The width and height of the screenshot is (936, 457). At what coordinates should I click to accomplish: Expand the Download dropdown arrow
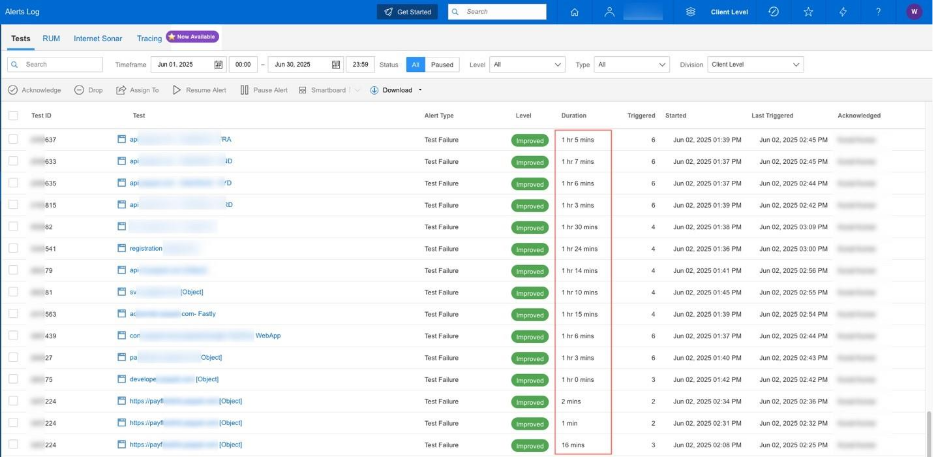pos(420,90)
